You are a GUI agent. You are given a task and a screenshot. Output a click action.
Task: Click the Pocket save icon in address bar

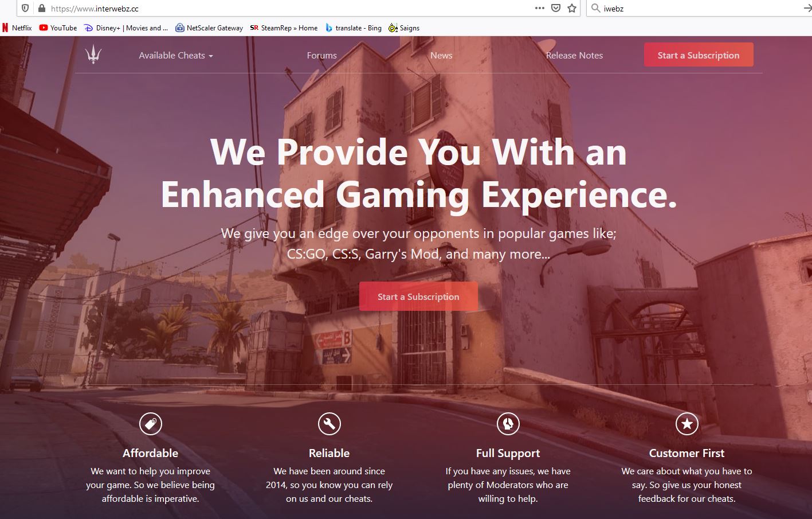pos(555,8)
